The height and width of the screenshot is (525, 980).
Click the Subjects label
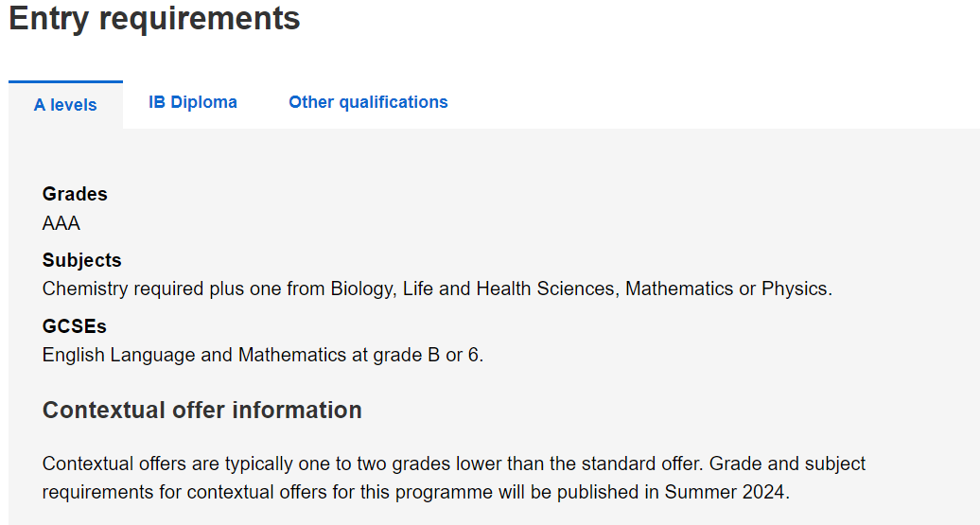coord(82,260)
